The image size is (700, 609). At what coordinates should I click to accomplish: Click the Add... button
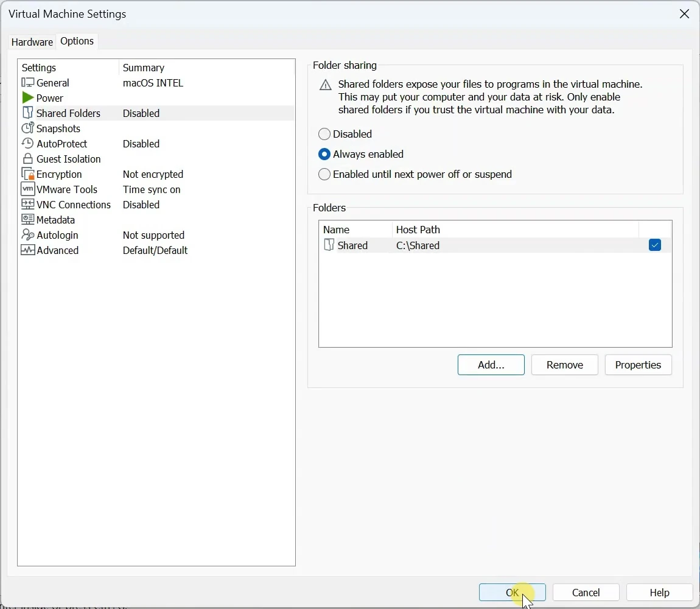click(x=491, y=365)
